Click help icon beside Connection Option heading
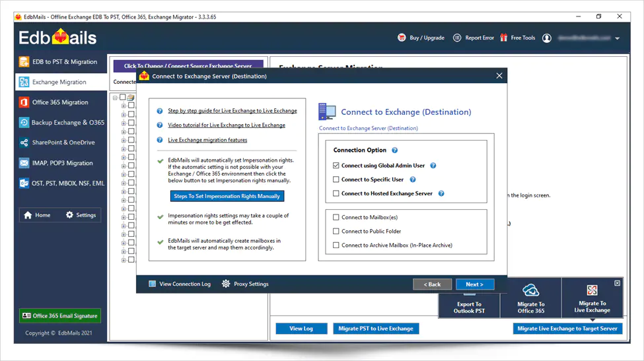 pyautogui.click(x=395, y=150)
